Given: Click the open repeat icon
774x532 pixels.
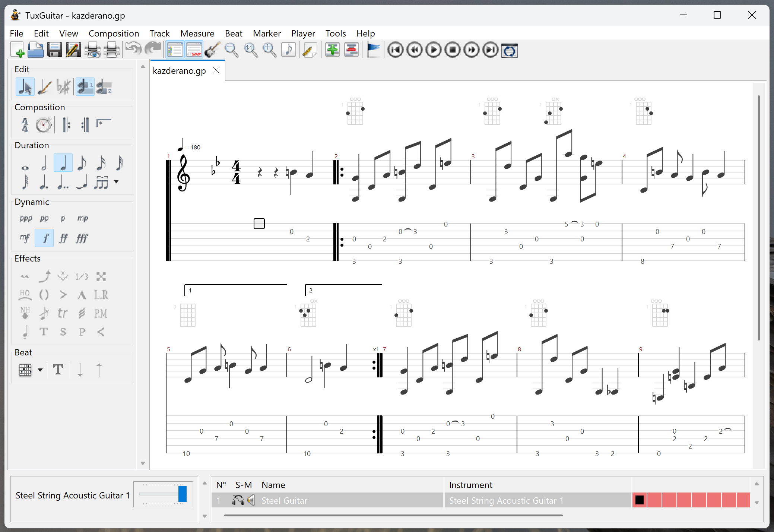Looking at the screenshot, I should click(x=66, y=125).
